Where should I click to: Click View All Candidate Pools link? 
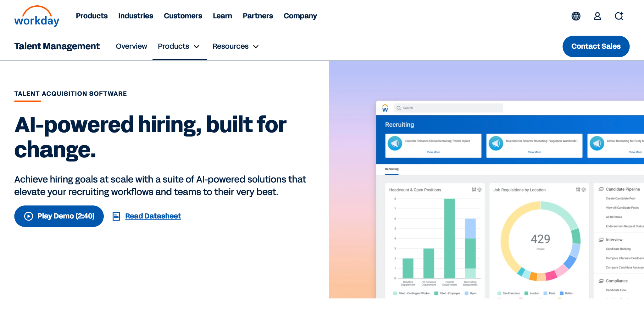click(622, 208)
